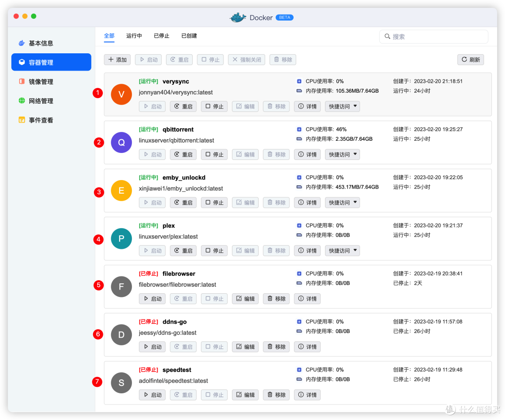
Task: Click the top toolbar 重启 button
Action: coord(180,59)
